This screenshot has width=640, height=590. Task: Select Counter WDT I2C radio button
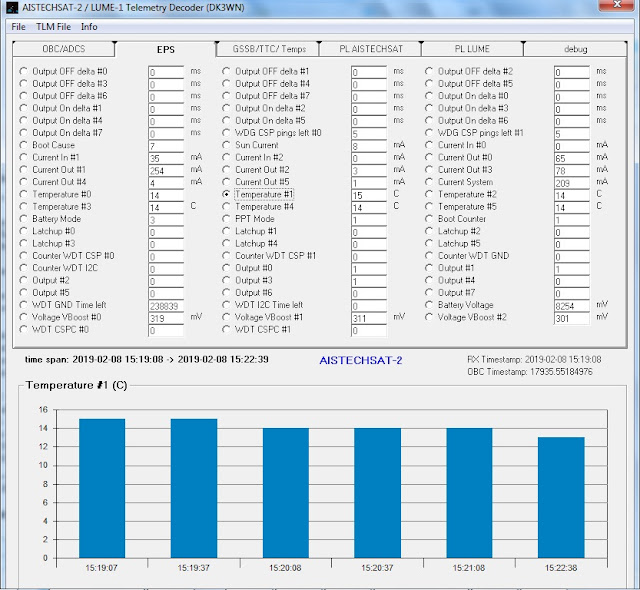tap(24, 268)
